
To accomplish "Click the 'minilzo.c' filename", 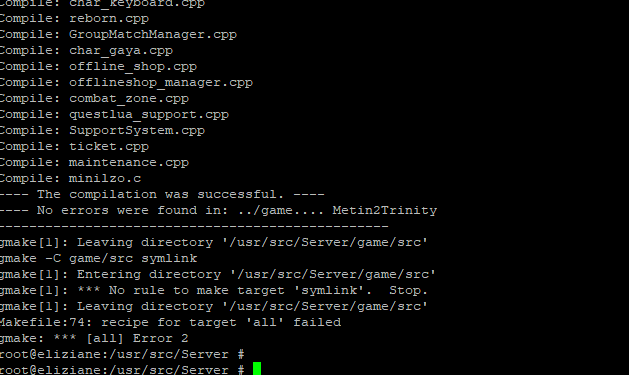I will point(105,178).
